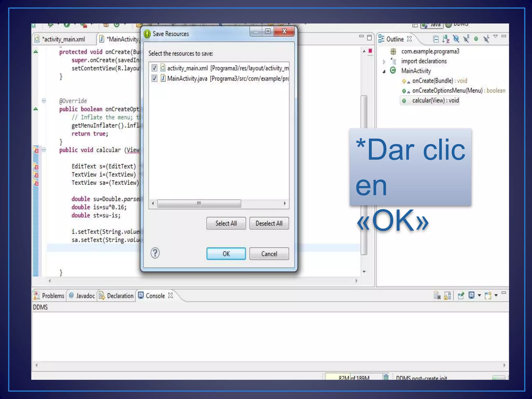Viewport: 532px width, 399px height.
Task: Click the Pin Console icon
Action: (x=461, y=296)
